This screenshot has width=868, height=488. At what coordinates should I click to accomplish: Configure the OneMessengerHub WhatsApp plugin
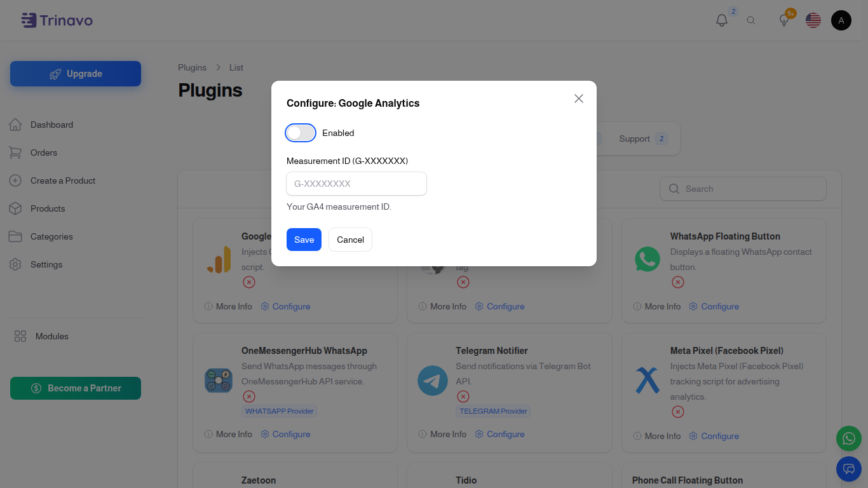pyautogui.click(x=285, y=434)
